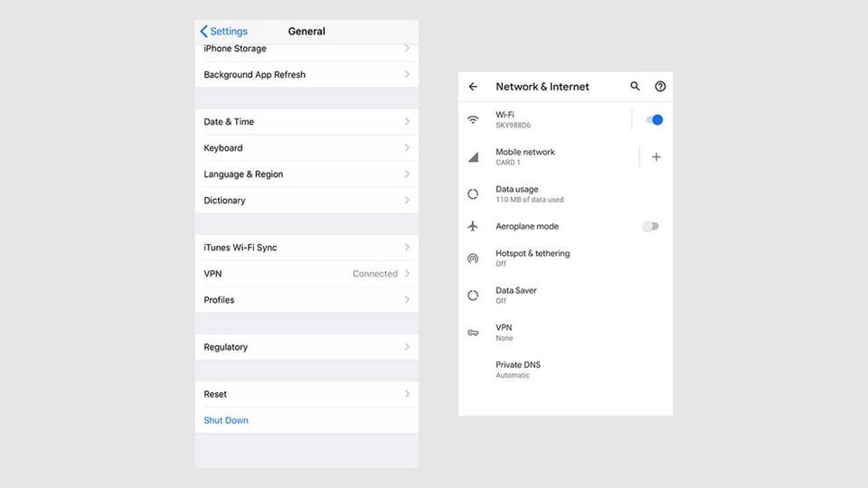Open Mobile network CARD 1

coord(548,157)
